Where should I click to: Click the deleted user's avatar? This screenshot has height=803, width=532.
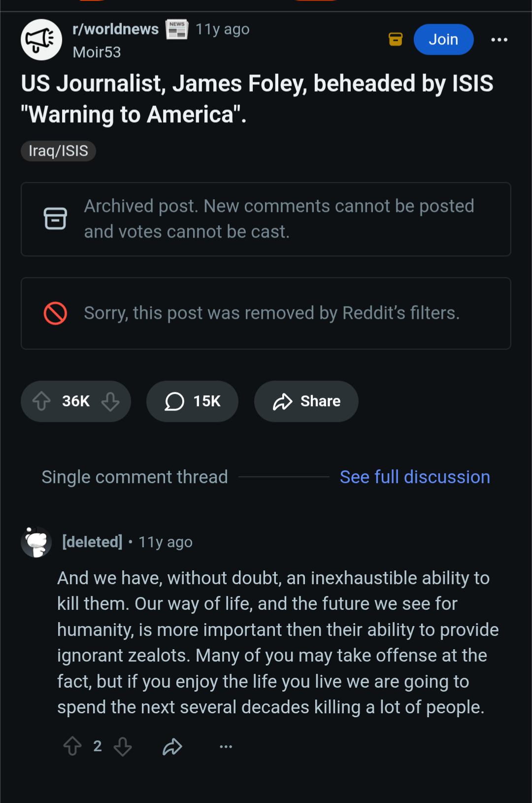pos(36,542)
